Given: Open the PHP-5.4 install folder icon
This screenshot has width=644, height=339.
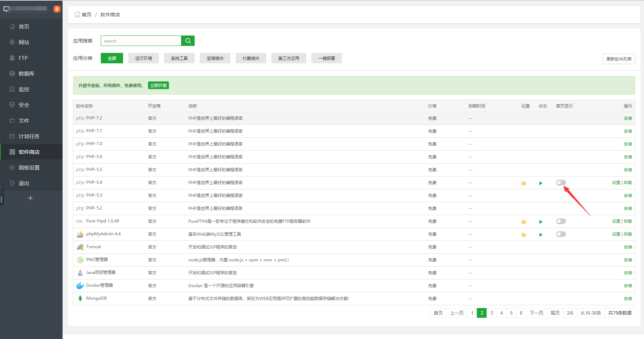Looking at the screenshot, I should click(524, 183).
